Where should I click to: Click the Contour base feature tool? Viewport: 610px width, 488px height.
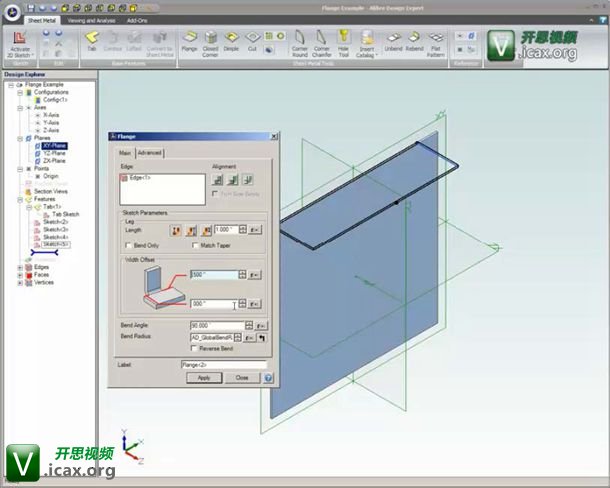113,41
